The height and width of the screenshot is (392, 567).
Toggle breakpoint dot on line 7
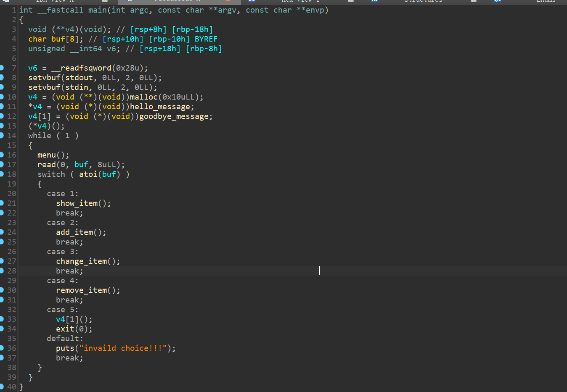tap(2, 68)
